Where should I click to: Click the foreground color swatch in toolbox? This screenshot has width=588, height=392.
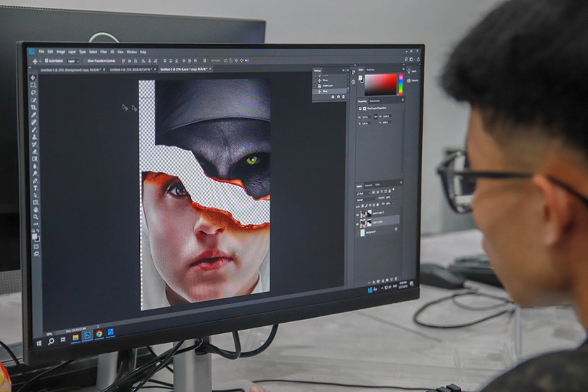pos(34,237)
